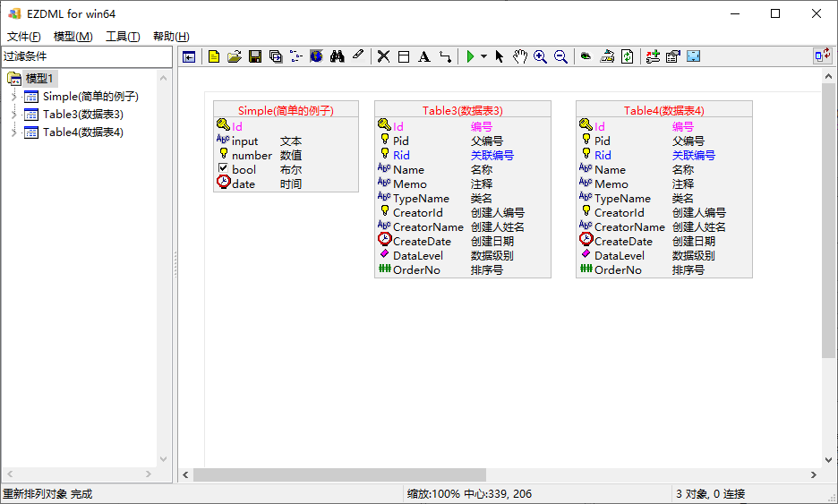Select 模型1 root node in tree
The width and height of the screenshot is (838, 504).
click(x=39, y=79)
